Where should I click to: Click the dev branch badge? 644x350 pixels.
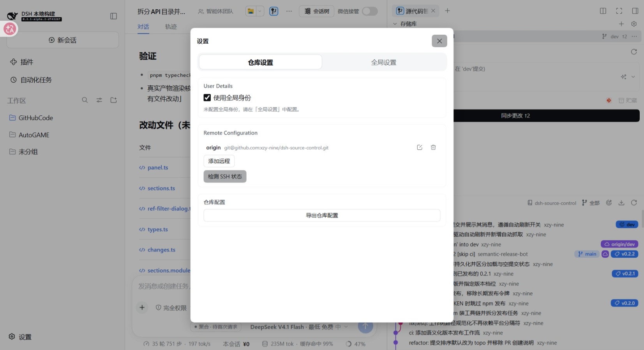[627, 224]
